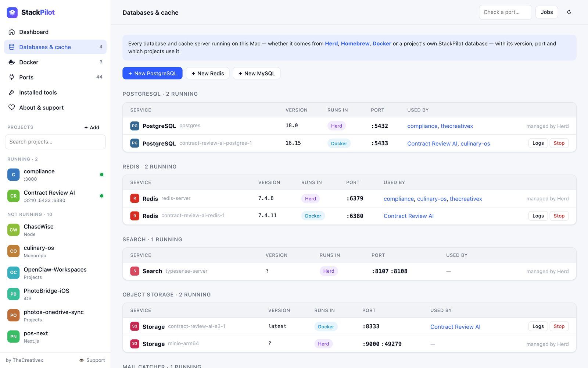
Task: Click PG icon of contract-review-ai-postgres-1
Action: coord(135,143)
